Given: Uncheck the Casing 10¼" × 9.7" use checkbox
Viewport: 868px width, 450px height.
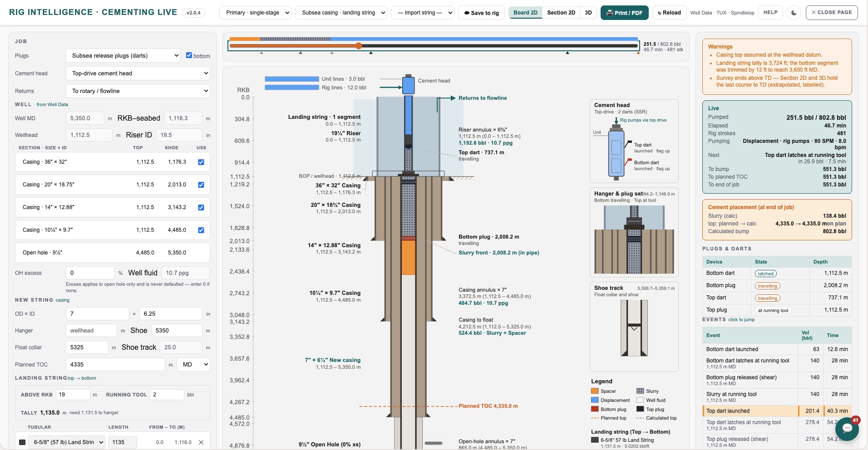Looking at the screenshot, I should click(x=201, y=230).
